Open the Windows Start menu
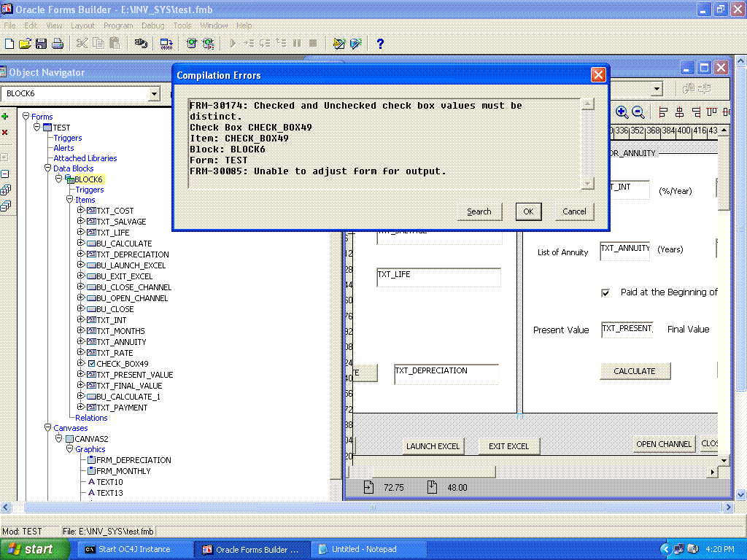 pos(34,549)
